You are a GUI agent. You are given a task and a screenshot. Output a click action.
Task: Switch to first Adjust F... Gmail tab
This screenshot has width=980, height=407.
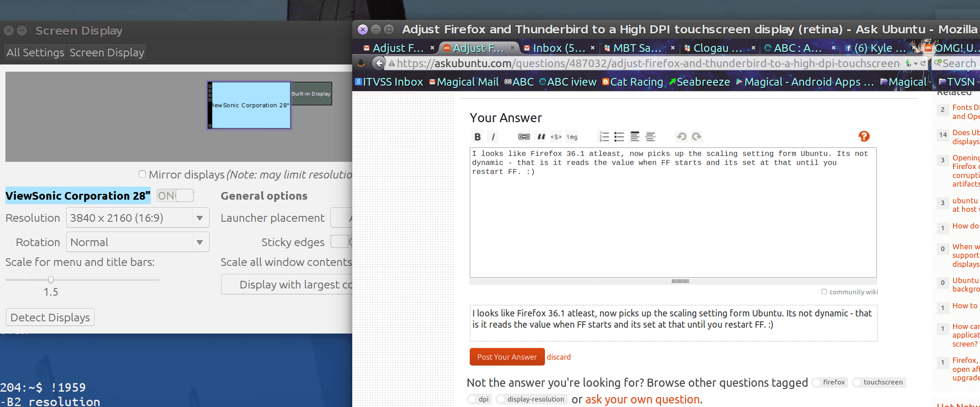pyautogui.click(x=398, y=48)
